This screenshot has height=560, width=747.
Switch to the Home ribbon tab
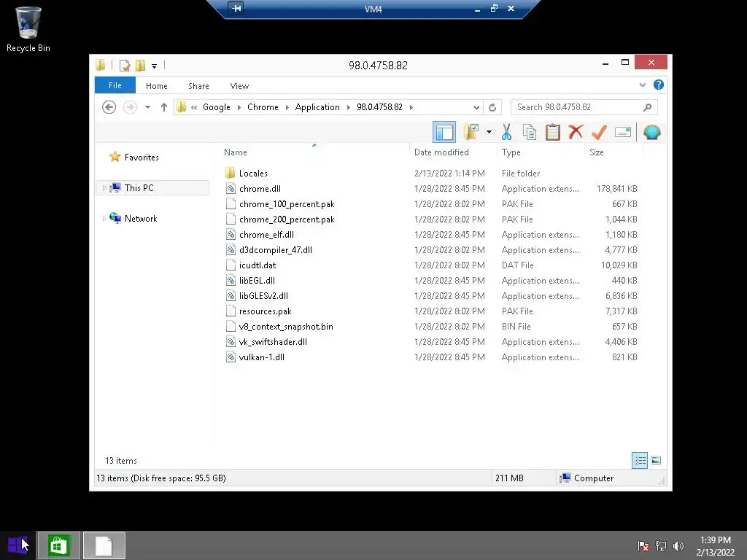click(x=157, y=86)
